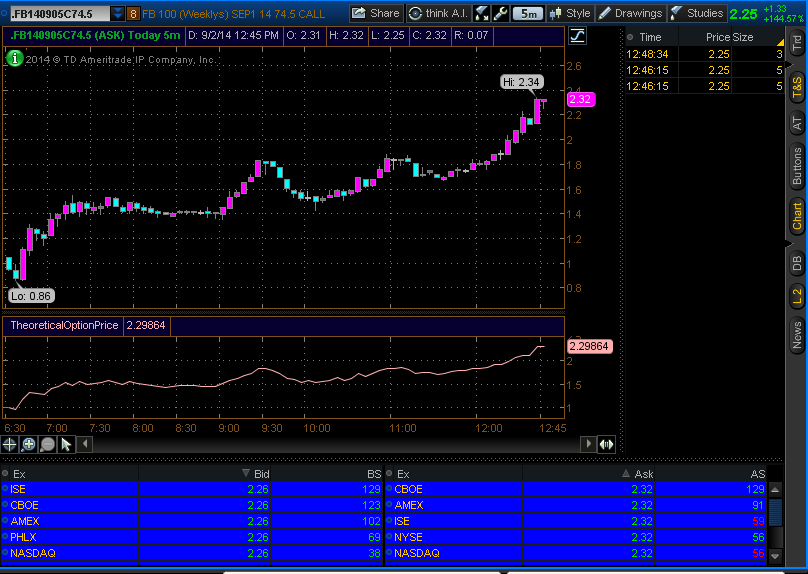
Task: Click the AS column header
Action: (758, 474)
